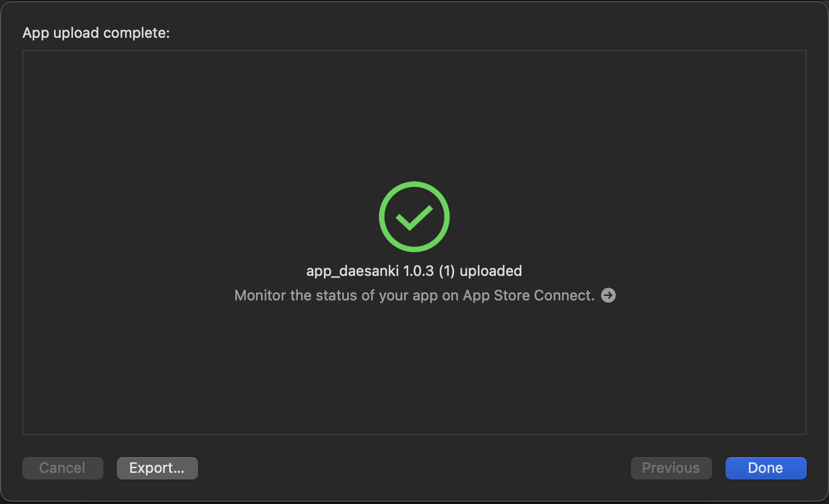Image resolution: width=829 pixels, height=504 pixels.
Task: Click the disabled Cancel button
Action: [62, 468]
